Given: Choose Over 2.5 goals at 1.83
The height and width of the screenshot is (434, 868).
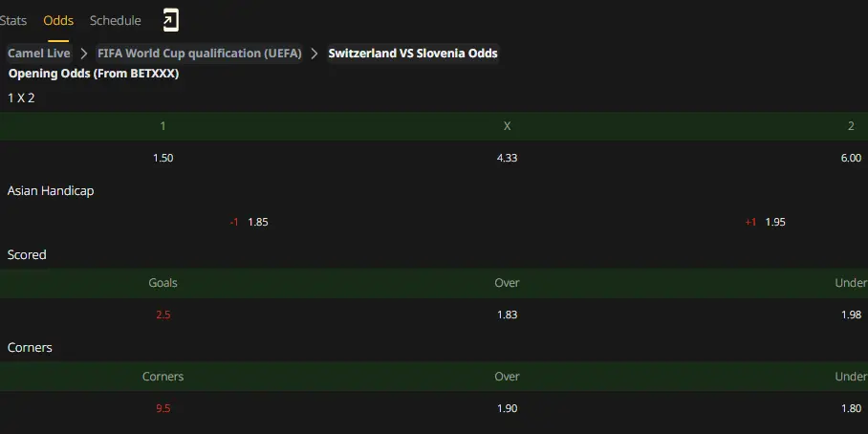Looking at the screenshot, I should click(x=507, y=315).
